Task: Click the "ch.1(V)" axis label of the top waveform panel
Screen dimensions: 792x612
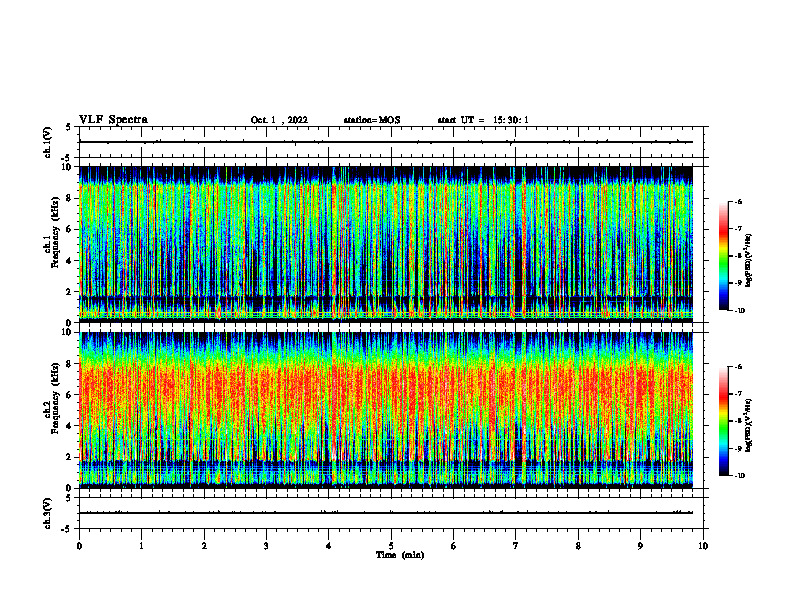Action: coord(48,142)
